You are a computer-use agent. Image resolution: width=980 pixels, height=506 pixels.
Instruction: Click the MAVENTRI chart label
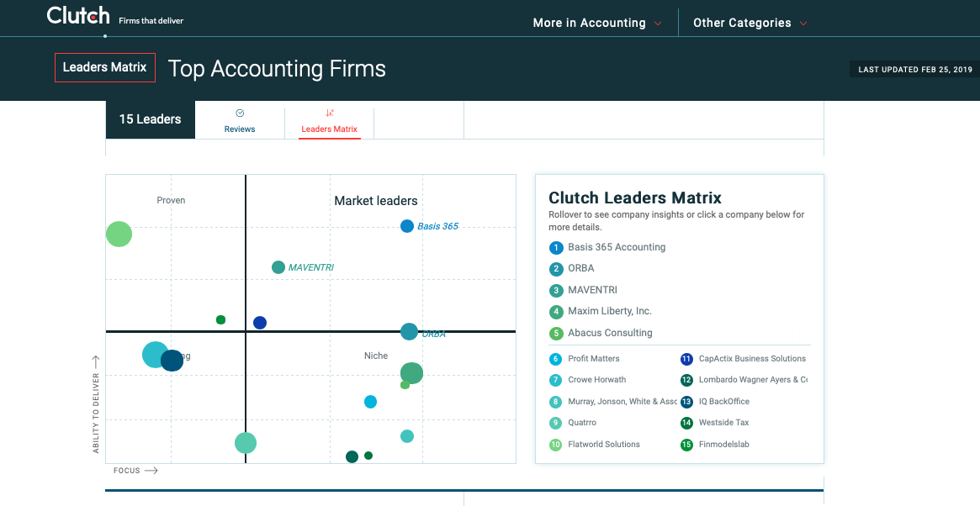[310, 267]
